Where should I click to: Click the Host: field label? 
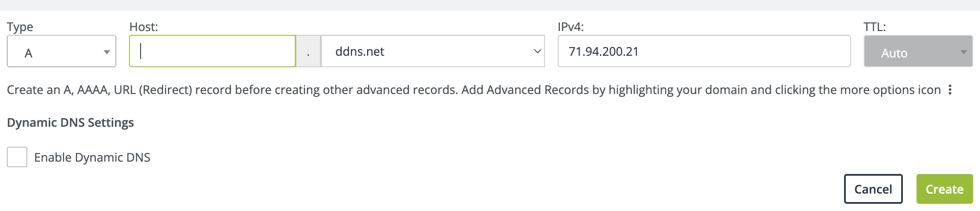(x=144, y=27)
